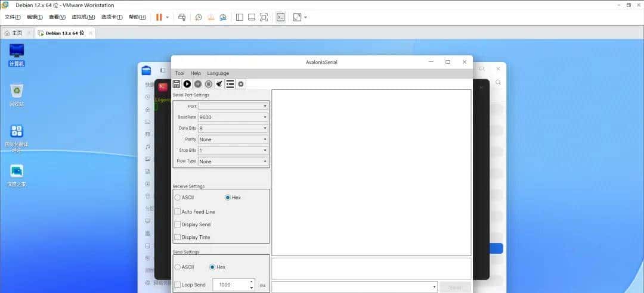
Task: Click the red terminal icon in terminal window
Action: (163, 87)
